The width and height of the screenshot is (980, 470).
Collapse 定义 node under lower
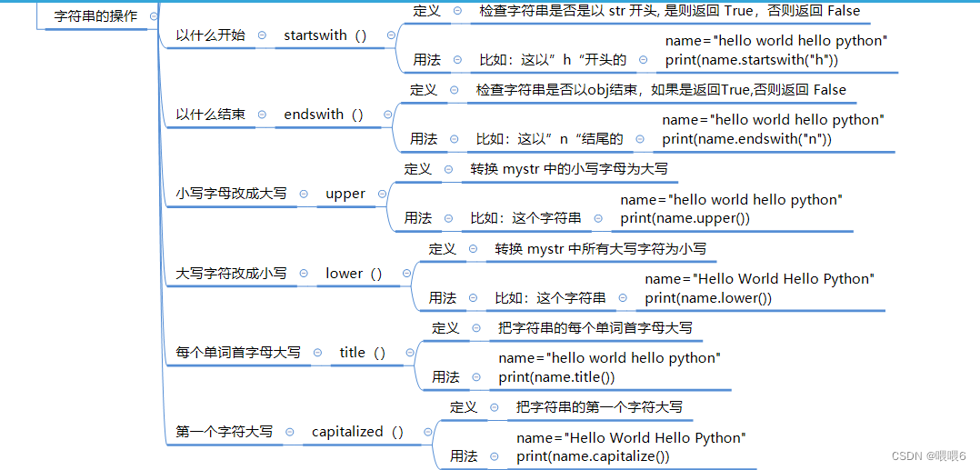(x=473, y=249)
